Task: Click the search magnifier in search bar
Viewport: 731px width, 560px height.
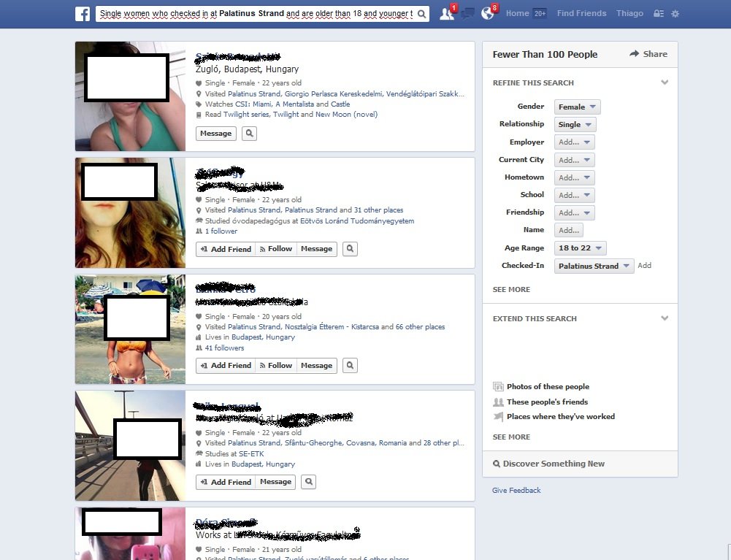Action: [422, 14]
